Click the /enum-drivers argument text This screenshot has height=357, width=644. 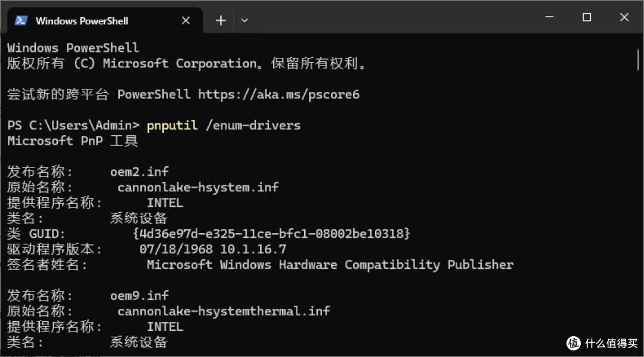point(253,126)
